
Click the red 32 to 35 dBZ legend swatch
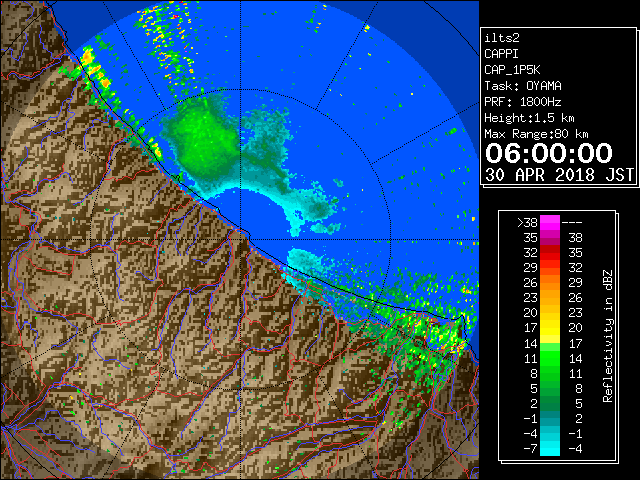click(550, 253)
